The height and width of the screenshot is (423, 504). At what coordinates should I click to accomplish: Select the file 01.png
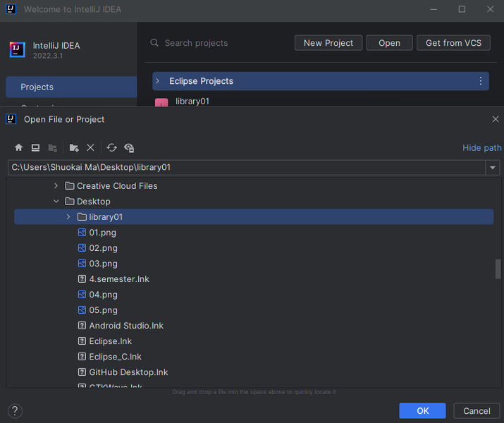[x=254, y=233]
